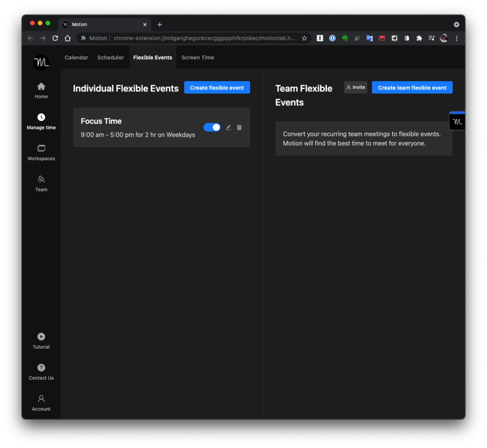Click Create flexible event button

(x=217, y=88)
